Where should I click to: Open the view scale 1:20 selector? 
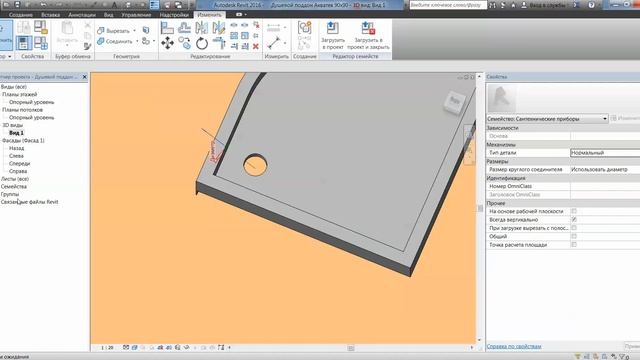click(x=107, y=348)
